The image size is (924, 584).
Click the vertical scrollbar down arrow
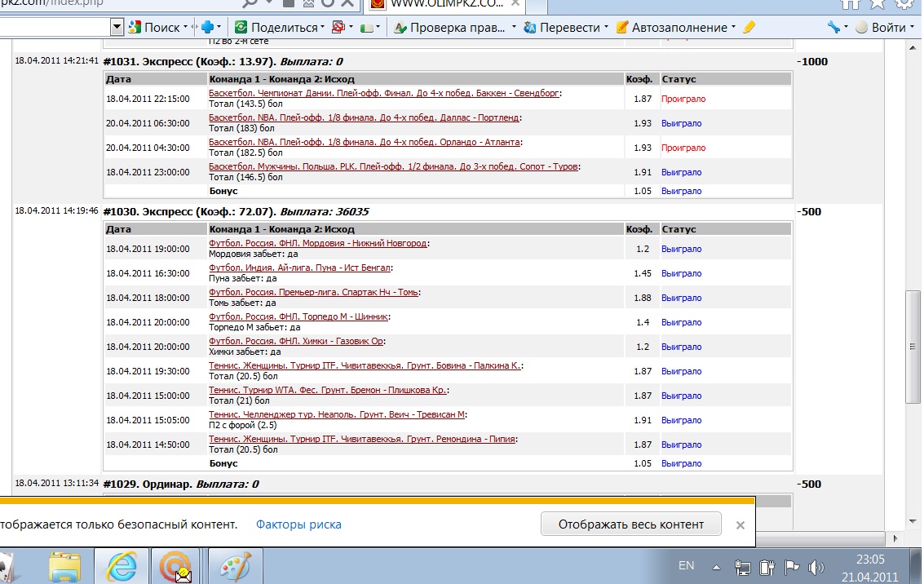click(x=913, y=521)
